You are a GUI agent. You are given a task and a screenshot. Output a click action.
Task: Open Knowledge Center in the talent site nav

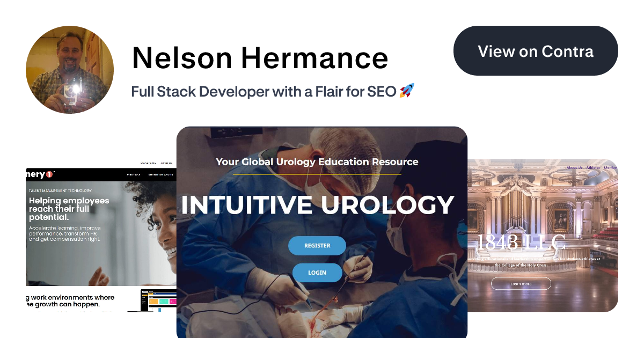[159, 175]
